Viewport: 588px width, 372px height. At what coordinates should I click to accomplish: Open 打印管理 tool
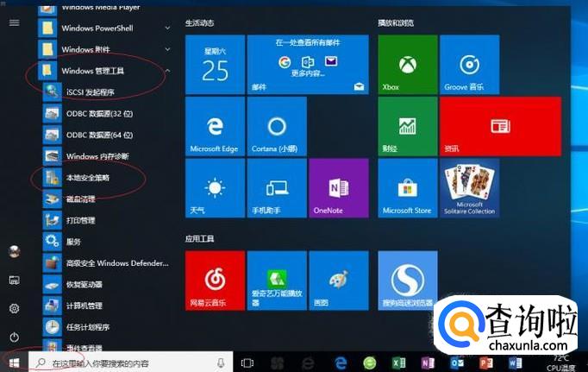pos(106,220)
